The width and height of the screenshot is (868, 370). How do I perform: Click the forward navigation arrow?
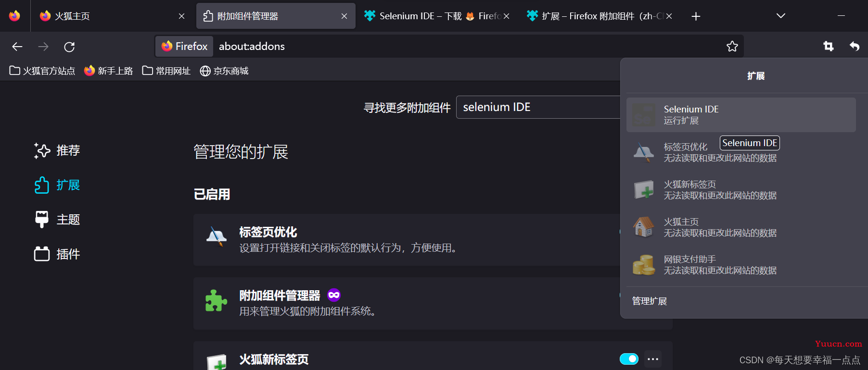click(43, 47)
